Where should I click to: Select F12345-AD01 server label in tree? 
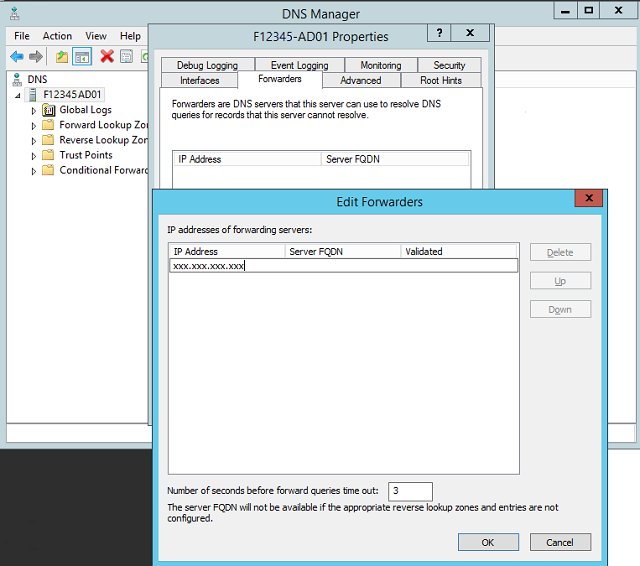pos(72,94)
